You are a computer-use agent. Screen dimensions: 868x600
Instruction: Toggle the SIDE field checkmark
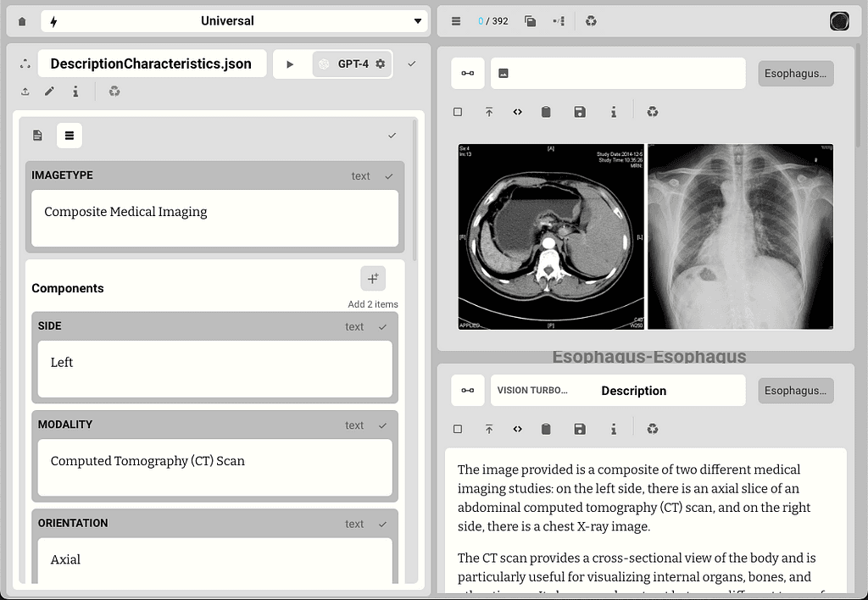382,326
